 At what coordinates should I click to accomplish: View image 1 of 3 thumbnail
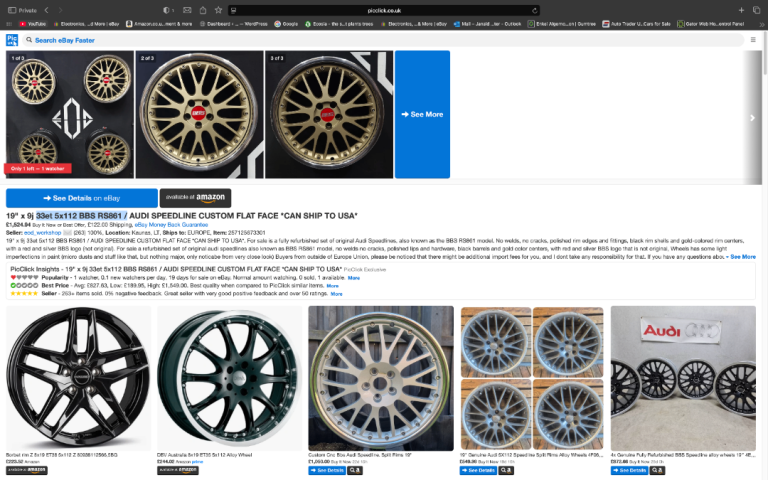pyautogui.click(x=70, y=114)
